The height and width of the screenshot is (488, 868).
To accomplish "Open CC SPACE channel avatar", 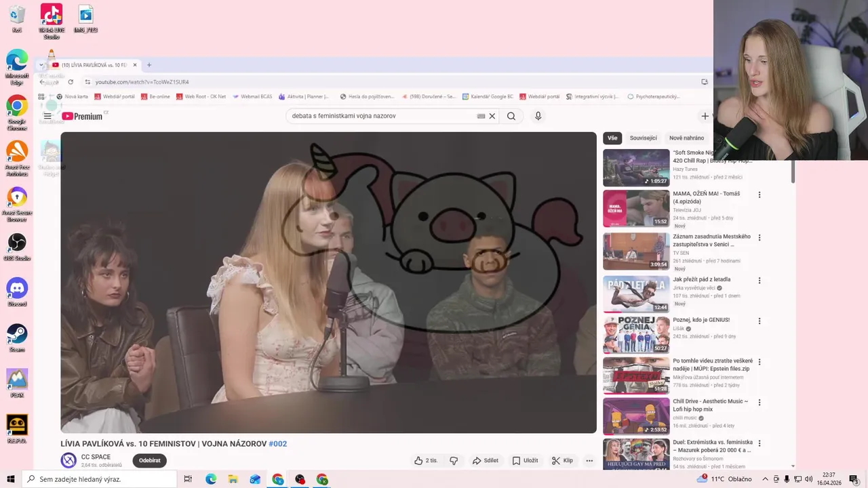I will (68, 460).
